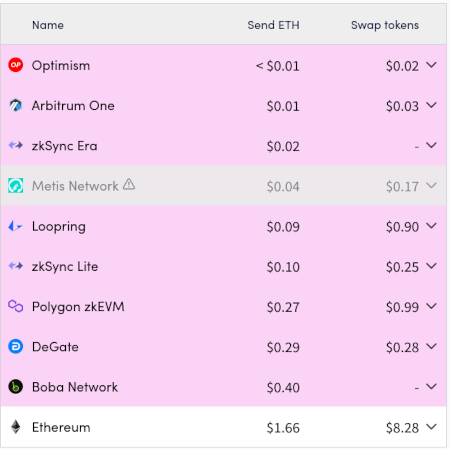Expand the Polygon zkEVM row details
This screenshot has width=450, height=449.
point(431,306)
